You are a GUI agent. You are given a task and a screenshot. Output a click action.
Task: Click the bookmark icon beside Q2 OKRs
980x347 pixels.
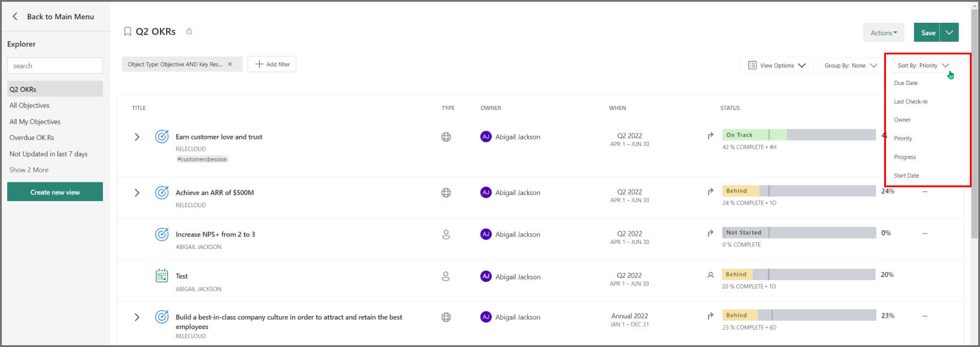coord(128,32)
